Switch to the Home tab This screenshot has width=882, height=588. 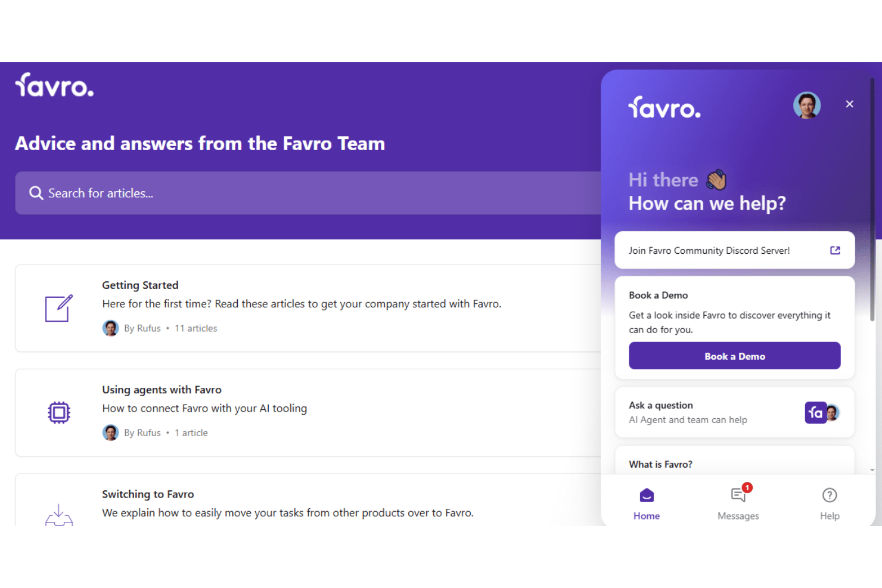(647, 504)
